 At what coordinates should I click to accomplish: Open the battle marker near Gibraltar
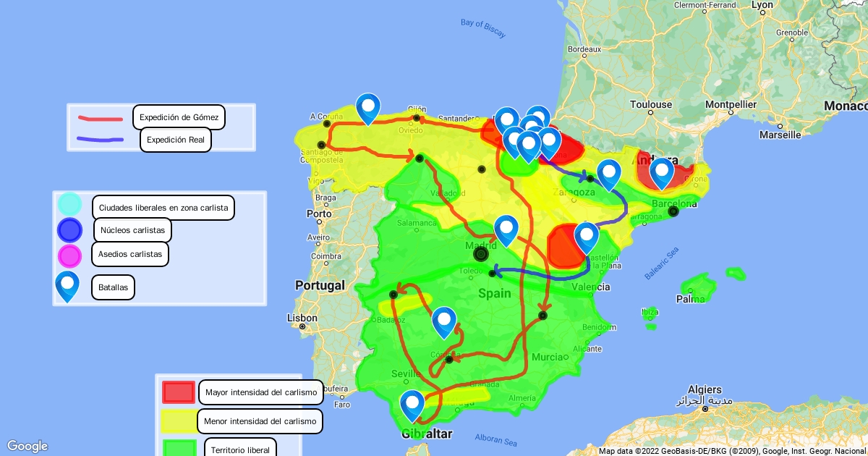(412, 405)
